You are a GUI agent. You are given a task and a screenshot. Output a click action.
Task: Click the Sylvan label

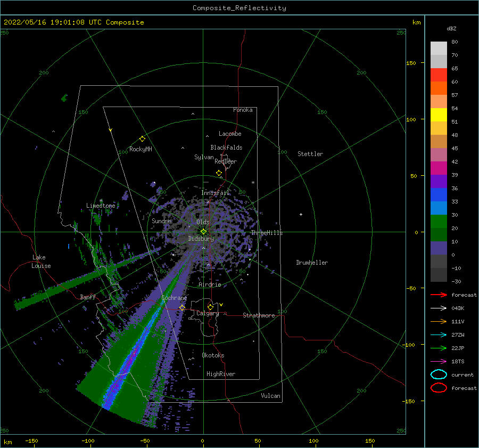(204, 157)
